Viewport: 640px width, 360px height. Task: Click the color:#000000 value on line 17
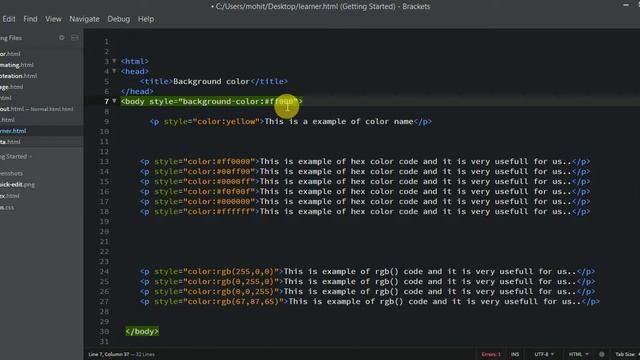[x=219, y=201]
